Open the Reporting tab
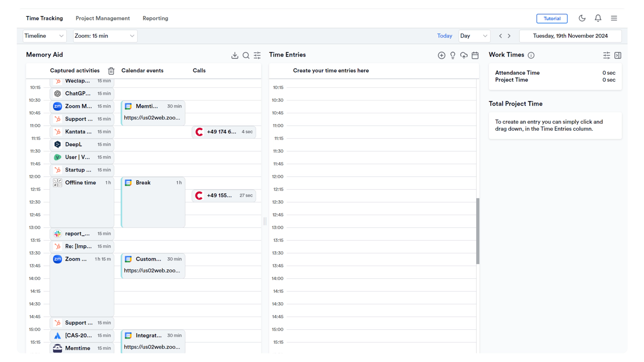Viewport: 644px width, 362px height. [x=155, y=18]
